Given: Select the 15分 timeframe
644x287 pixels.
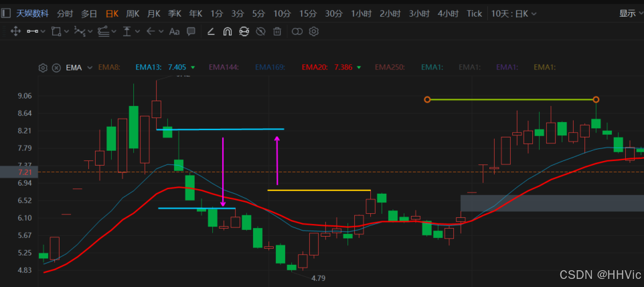Looking at the screenshot, I should pyautogui.click(x=308, y=14).
